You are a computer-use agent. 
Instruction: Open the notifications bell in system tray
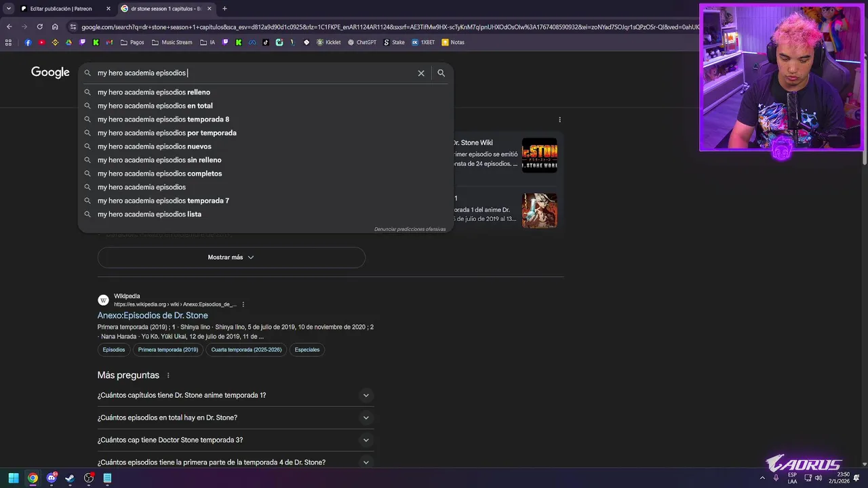tap(856, 478)
